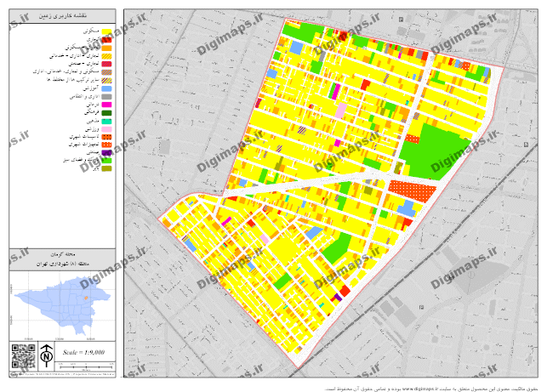Select the teal مذهبی legend swatch
Image resolution: width=547 pixels, height=392 pixels.
point(106,121)
